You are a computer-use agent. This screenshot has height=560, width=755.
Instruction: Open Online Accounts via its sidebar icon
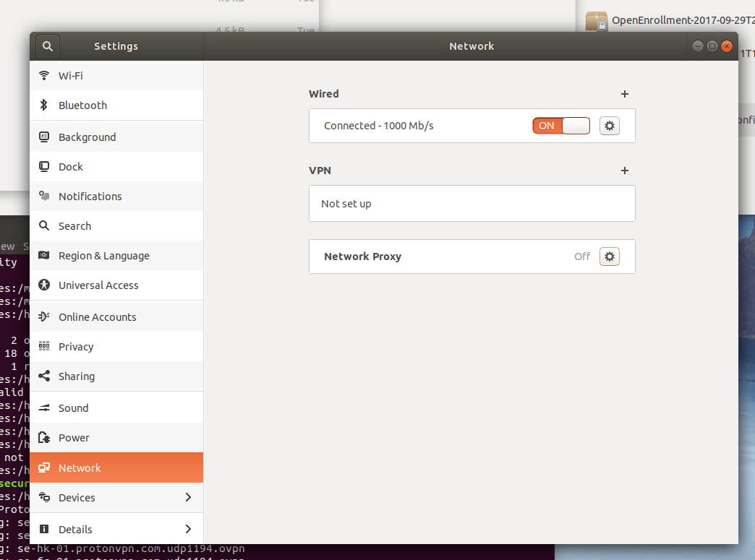[x=44, y=316]
